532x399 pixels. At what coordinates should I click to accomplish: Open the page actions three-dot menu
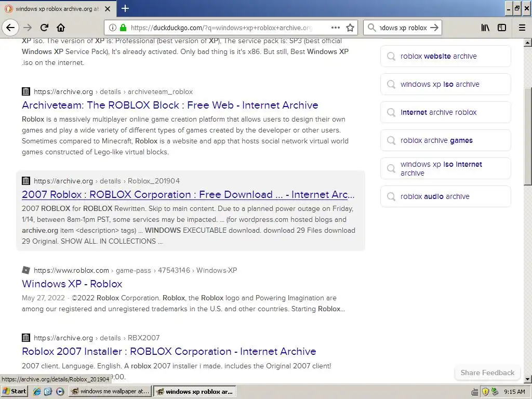(336, 28)
